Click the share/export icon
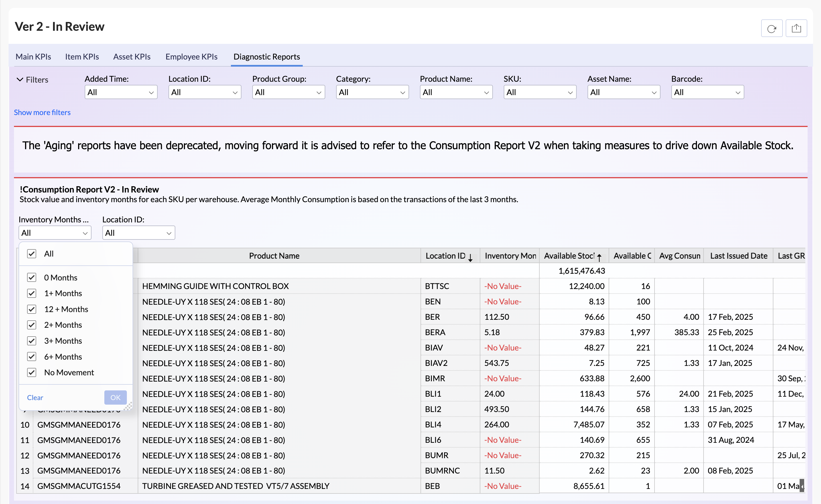 click(796, 29)
